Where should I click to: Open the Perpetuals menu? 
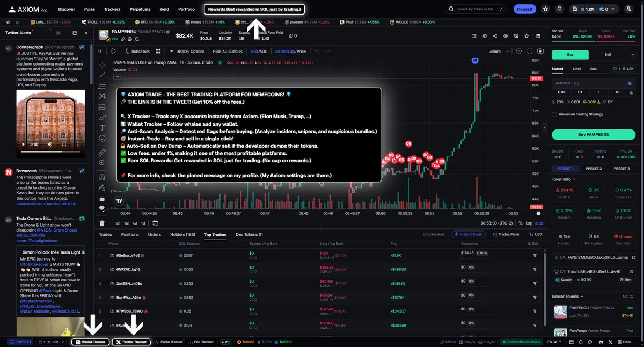(x=140, y=9)
